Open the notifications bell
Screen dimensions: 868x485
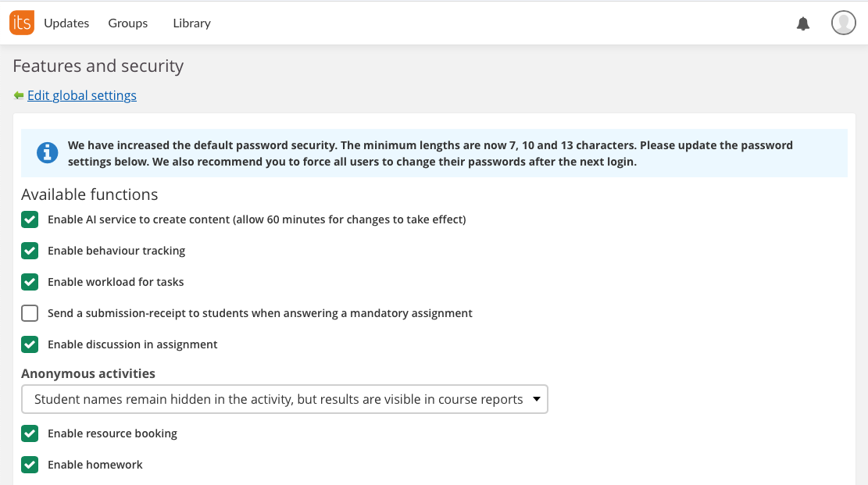[x=803, y=23]
